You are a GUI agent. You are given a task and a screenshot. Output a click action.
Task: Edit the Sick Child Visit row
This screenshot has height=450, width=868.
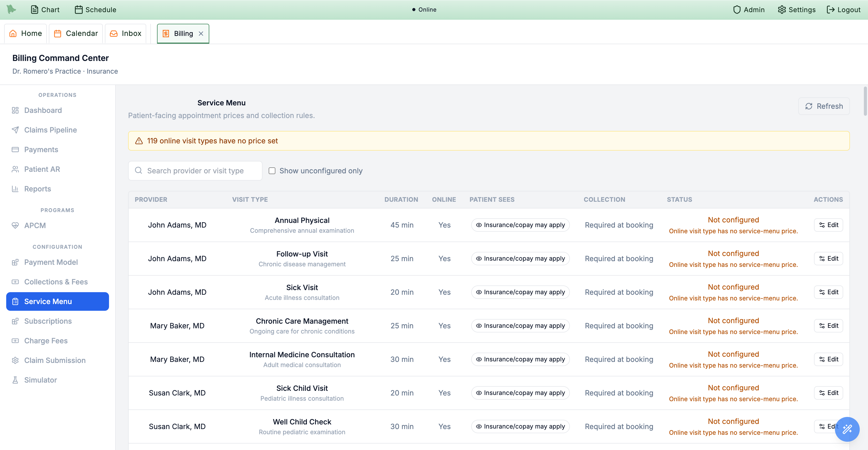828,392
